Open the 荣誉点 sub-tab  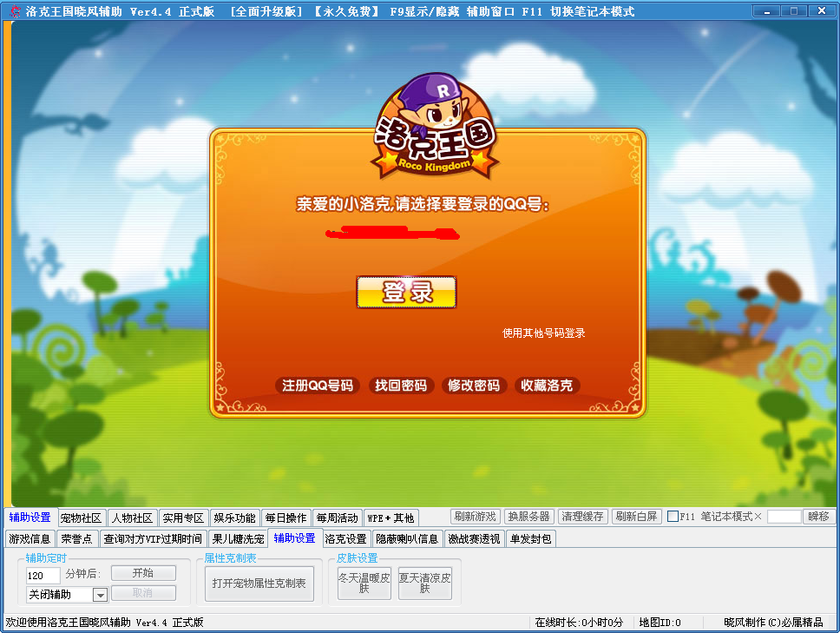pos(76,538)
